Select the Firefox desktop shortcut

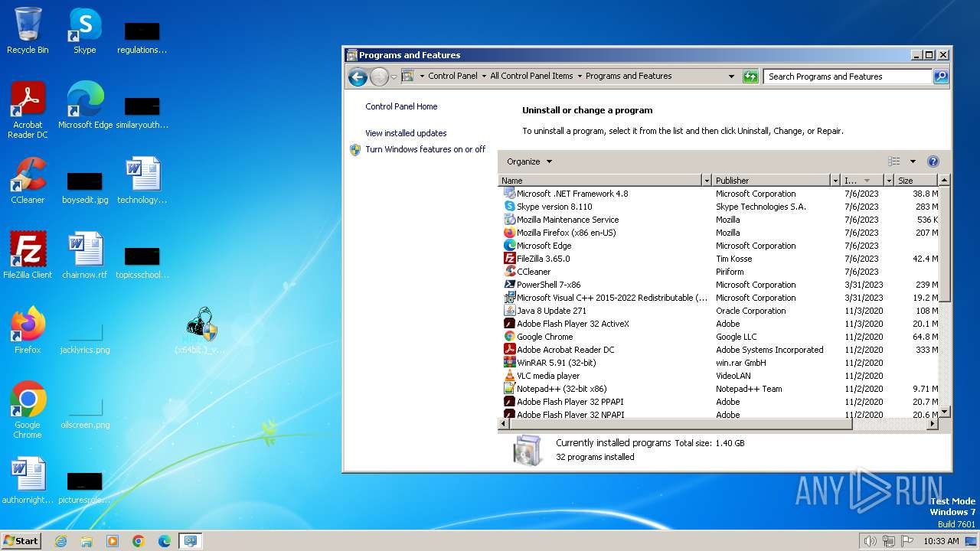(28, 331)
